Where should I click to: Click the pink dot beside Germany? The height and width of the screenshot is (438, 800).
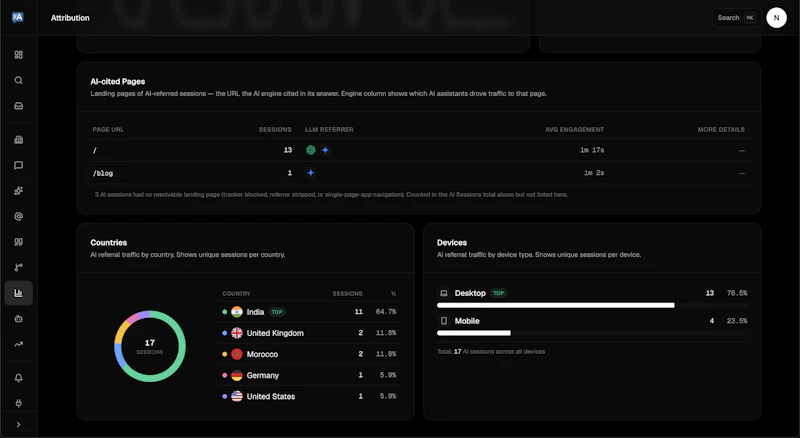[x=224, y=375]
